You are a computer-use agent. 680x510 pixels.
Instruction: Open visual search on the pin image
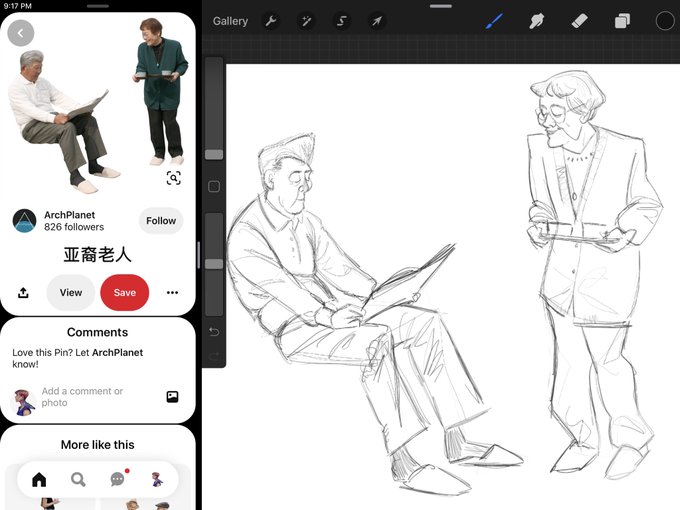click(173, 178)
